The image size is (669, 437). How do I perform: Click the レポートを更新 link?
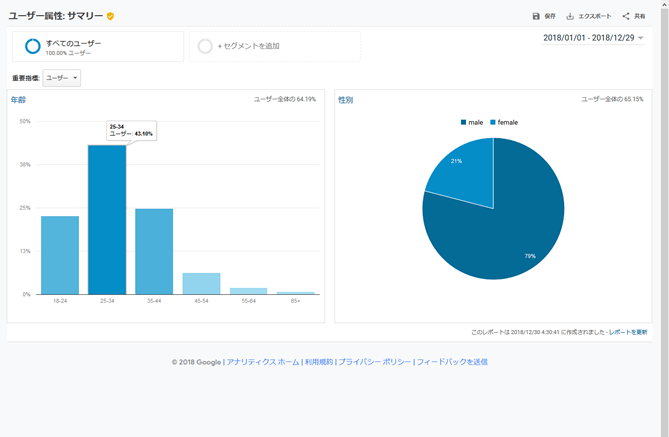click(628, 332)
